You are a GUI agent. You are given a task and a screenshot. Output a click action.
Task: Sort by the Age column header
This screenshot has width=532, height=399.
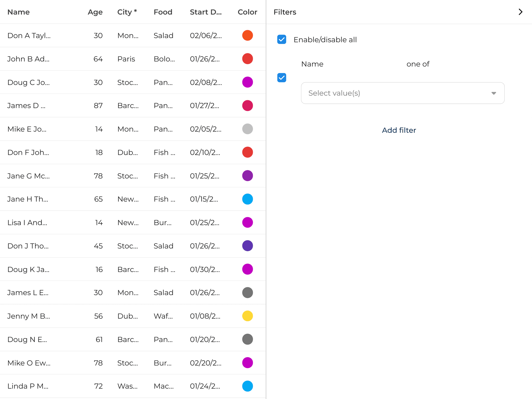[x=95, y=12]
